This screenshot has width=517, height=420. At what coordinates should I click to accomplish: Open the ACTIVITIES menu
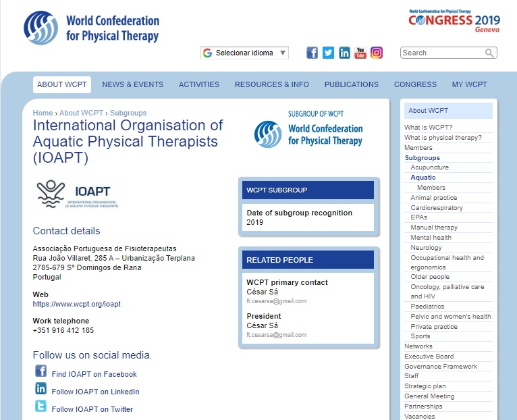tap(199, 84)
